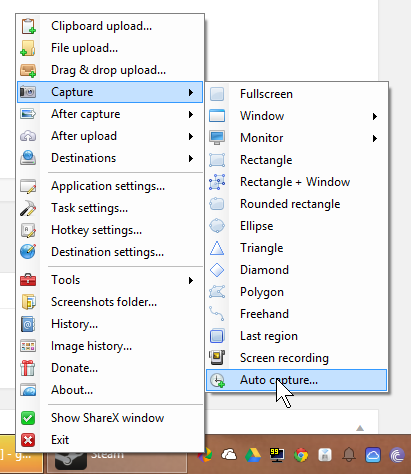Viewport: 411px width, 474px height.
Task: Click the Clipboard upload clipboard icon
Action: tap(28, 26)
